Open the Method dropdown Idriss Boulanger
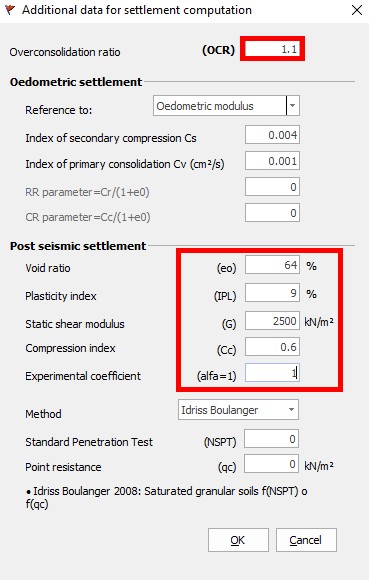The image size is (369, 580). tap(238, 409)
